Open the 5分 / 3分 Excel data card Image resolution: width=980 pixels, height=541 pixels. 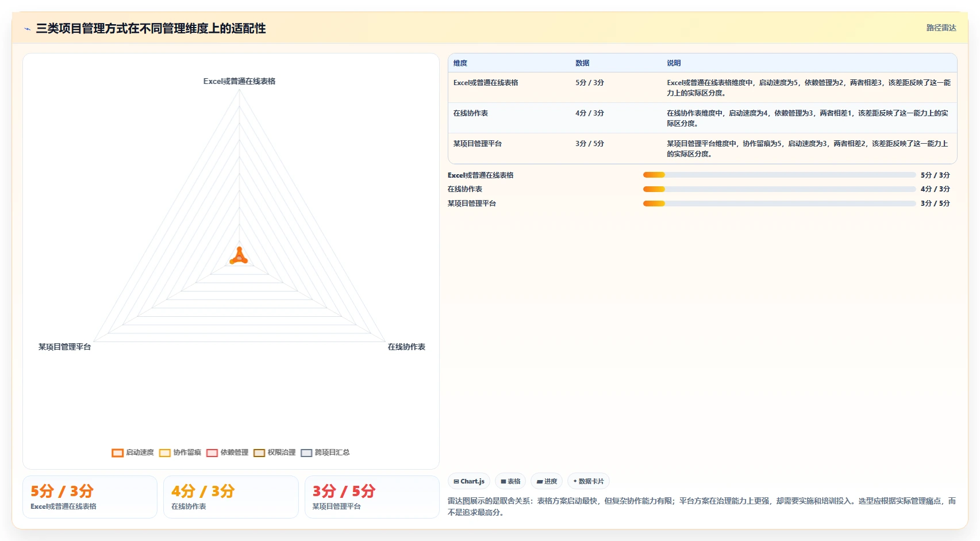point(90,497)
